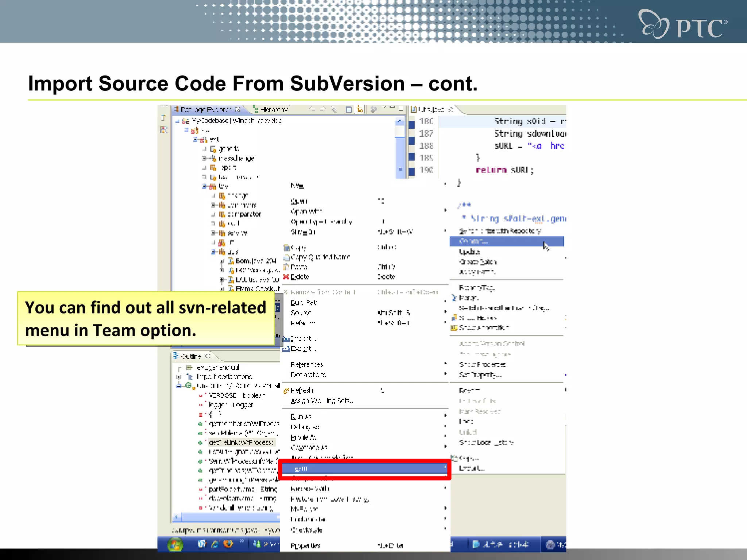The image size is (747, 560).
Task: Select the highlighted Team menu entry
Action: 365,469
